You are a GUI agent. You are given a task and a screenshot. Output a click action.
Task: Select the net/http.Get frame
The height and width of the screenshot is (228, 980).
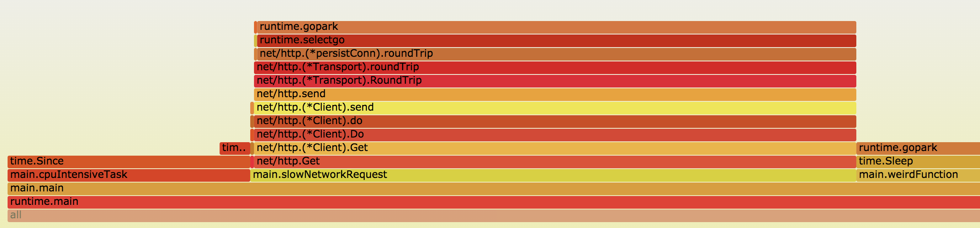[x=555, y=162]
